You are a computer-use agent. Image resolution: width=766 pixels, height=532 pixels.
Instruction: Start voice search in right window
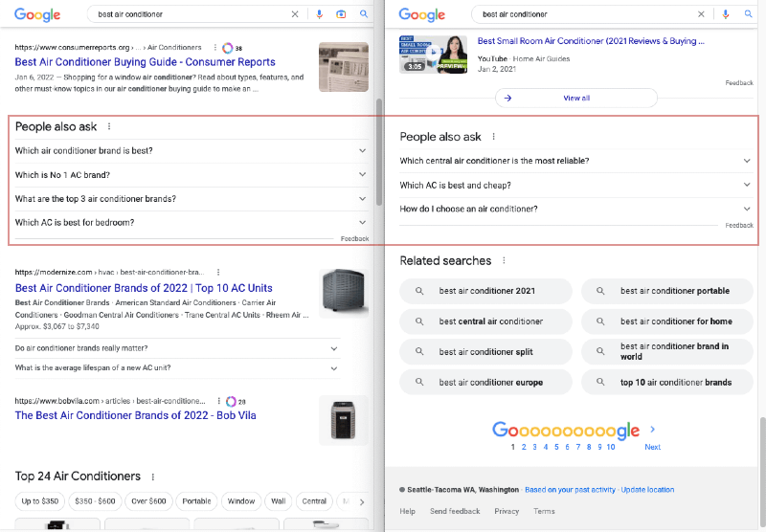click(726, 14)
